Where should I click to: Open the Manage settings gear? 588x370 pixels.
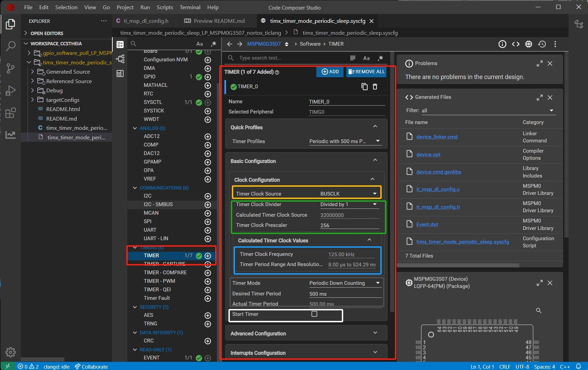coord(11,352)
